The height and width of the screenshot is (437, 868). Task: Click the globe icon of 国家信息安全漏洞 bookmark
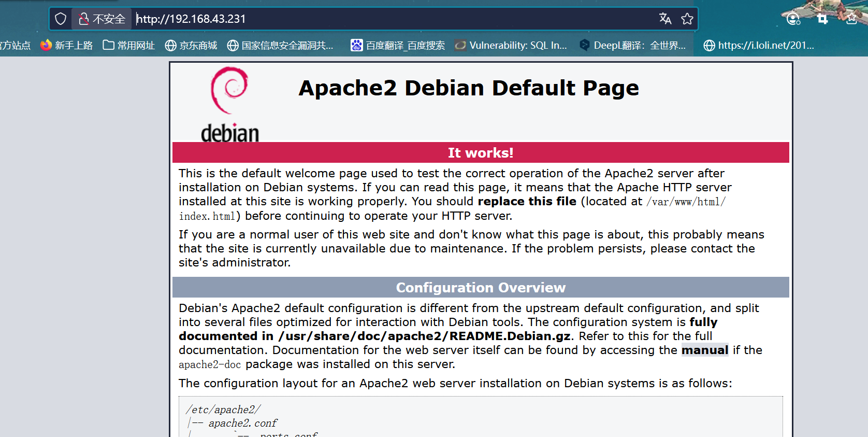click(x=233, y=46)
